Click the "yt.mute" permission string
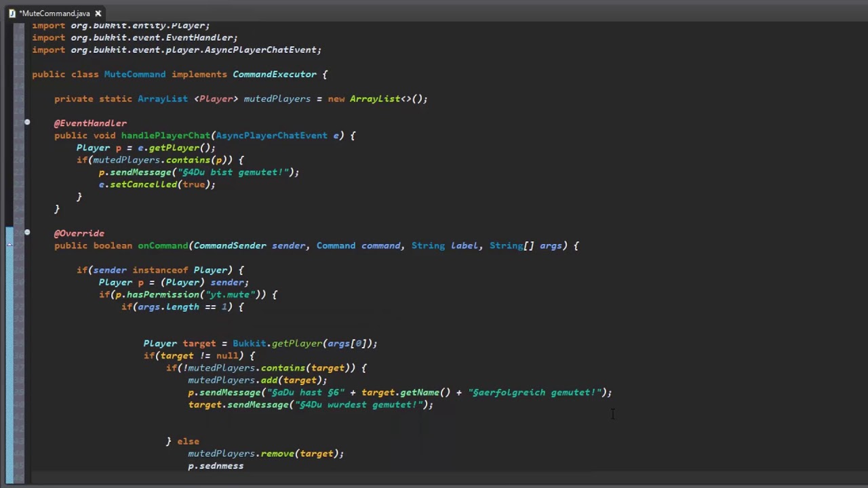 pos(230,295)
